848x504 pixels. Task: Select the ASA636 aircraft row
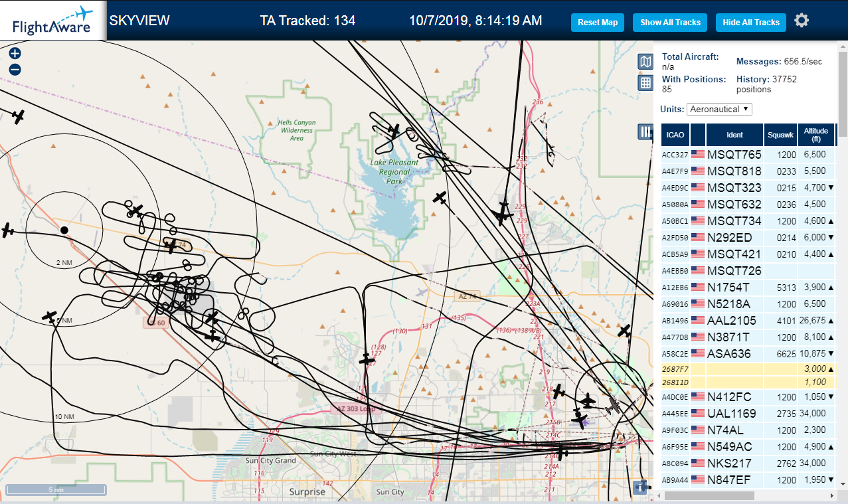[748, 354]
